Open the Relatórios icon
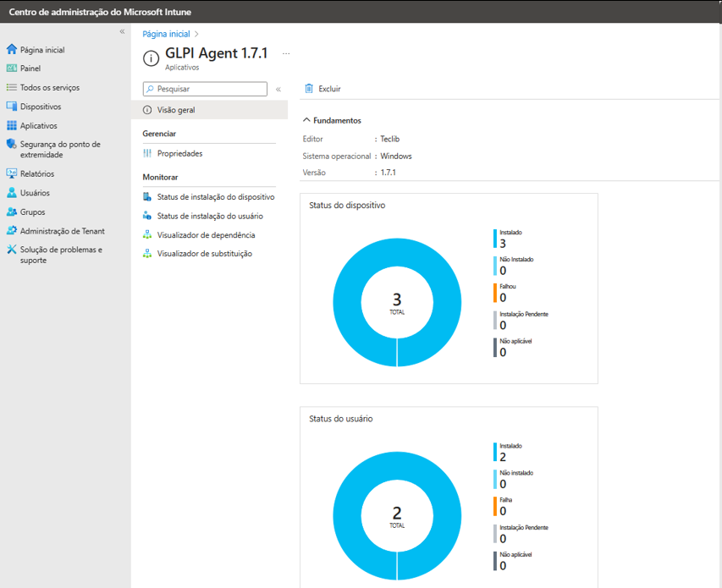 point(12,173)
